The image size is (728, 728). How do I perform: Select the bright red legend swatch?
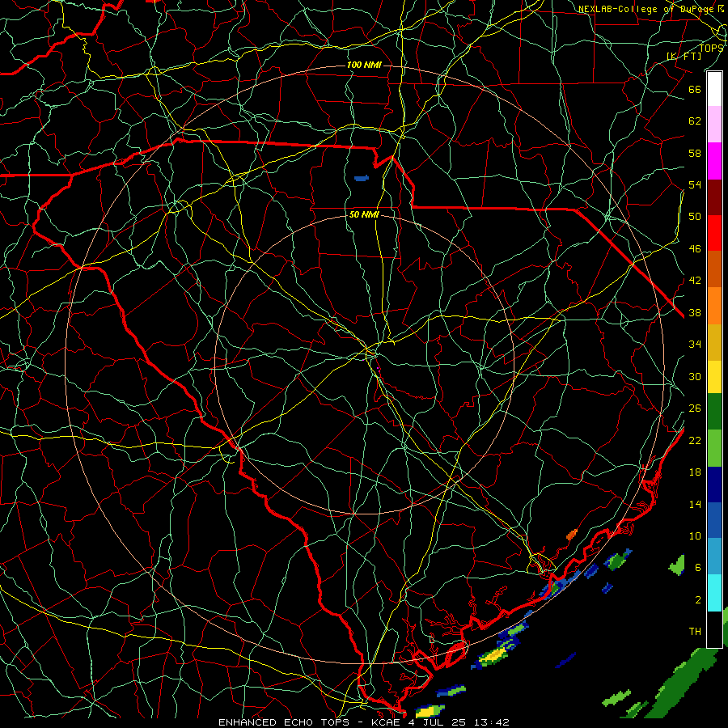tap(714, 233)
